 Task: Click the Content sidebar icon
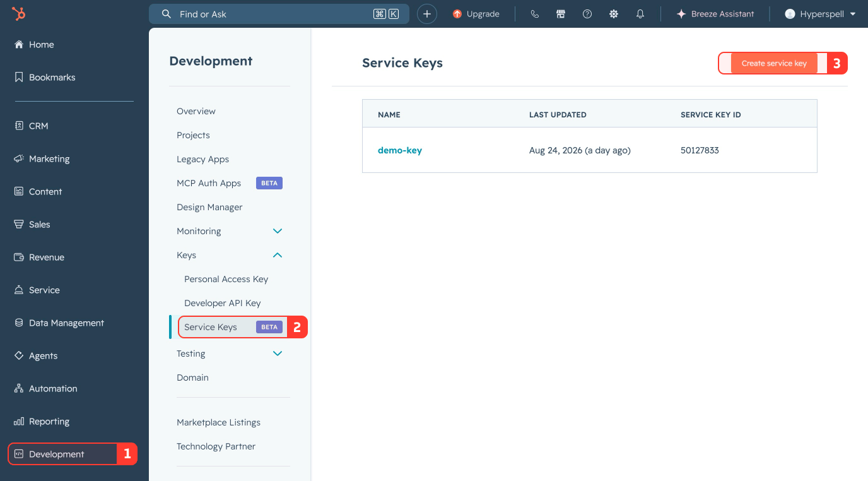coord(18,191)
